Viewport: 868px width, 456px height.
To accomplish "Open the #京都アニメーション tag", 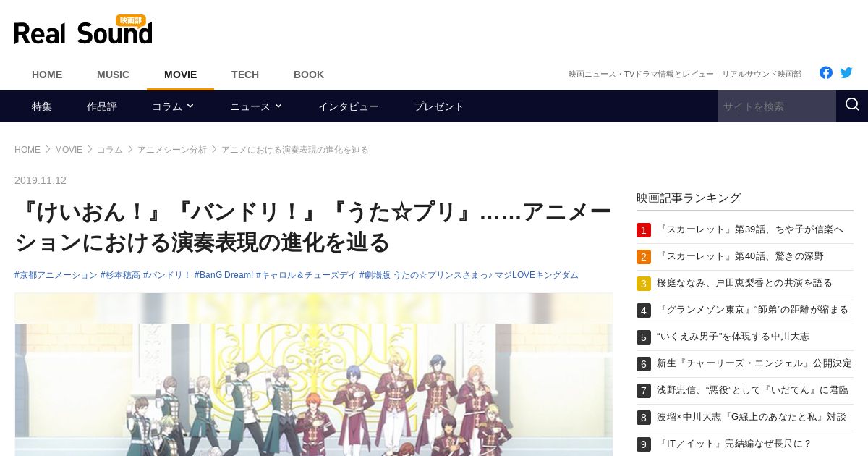I will point(56,275).
